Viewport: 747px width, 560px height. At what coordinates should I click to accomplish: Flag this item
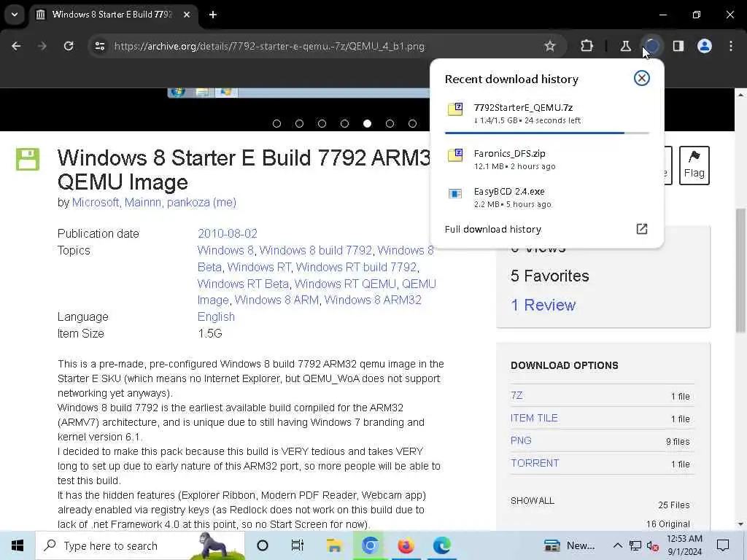coord(694,166)
